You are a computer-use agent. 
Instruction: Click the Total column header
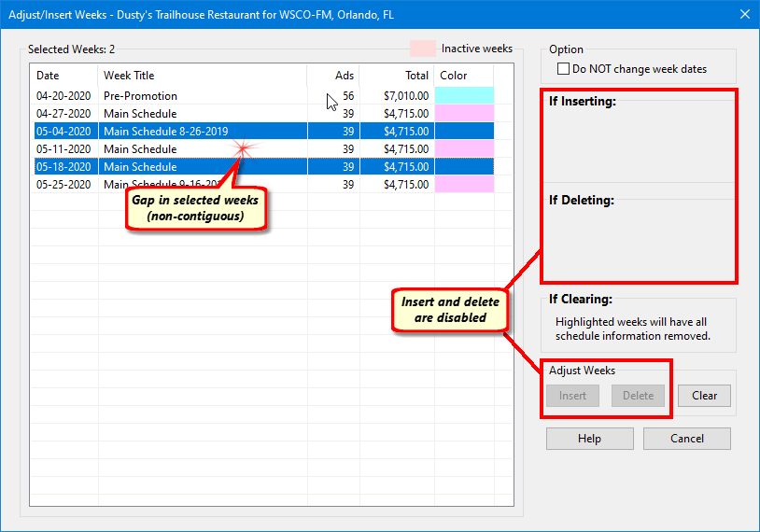click(416, 76)
